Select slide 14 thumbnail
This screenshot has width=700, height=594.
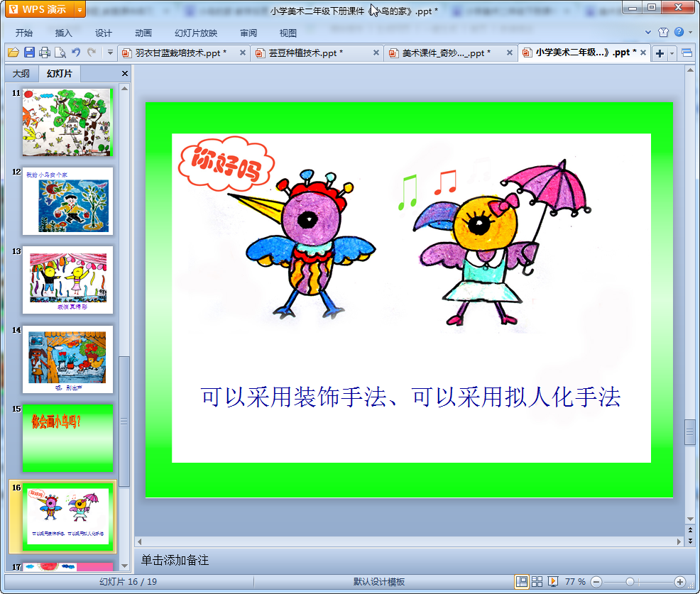[x=68, y=359]
